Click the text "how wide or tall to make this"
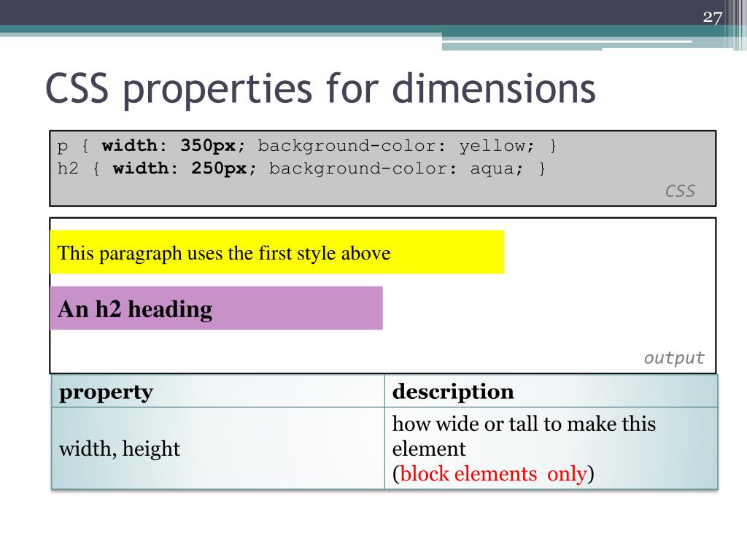Viewport: 747px width, 560px height. point(524,424)
